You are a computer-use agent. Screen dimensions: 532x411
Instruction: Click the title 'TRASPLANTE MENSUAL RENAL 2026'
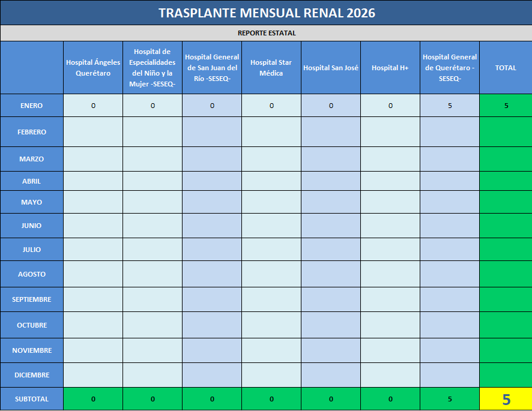266,13
